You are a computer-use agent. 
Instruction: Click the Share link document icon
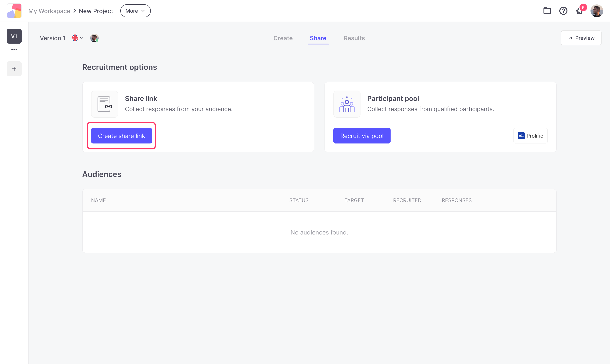point(105,104)
